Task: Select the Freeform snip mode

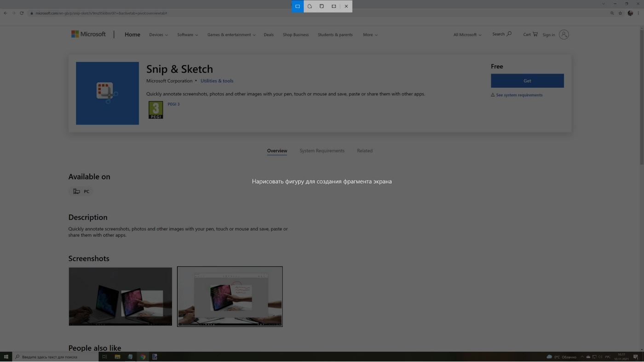Action: 310,6
